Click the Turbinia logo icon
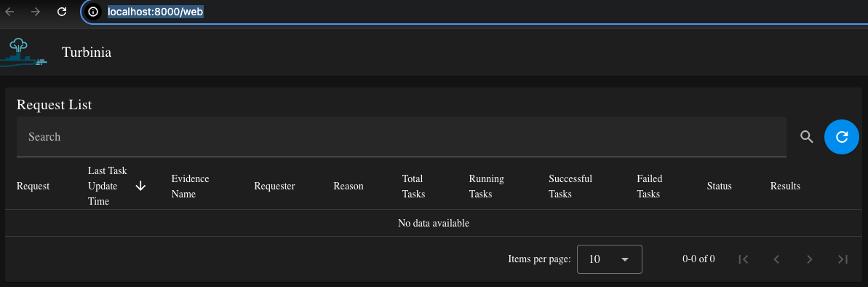 [x=23, y=52]
